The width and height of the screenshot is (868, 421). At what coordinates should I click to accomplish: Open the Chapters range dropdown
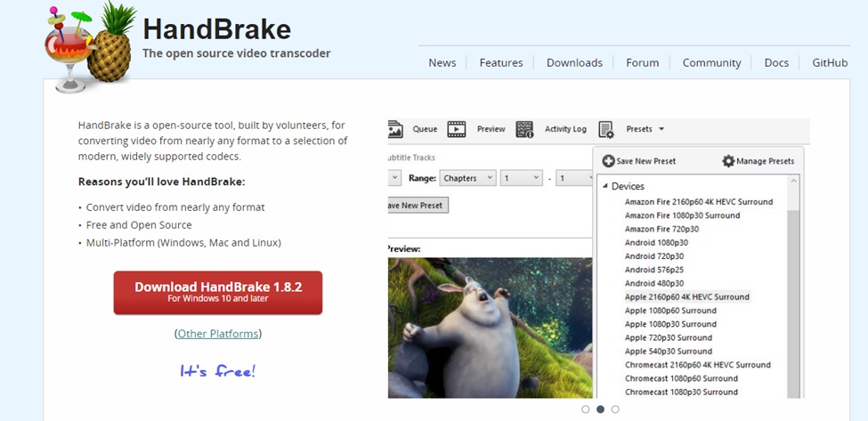coord(467,178)
